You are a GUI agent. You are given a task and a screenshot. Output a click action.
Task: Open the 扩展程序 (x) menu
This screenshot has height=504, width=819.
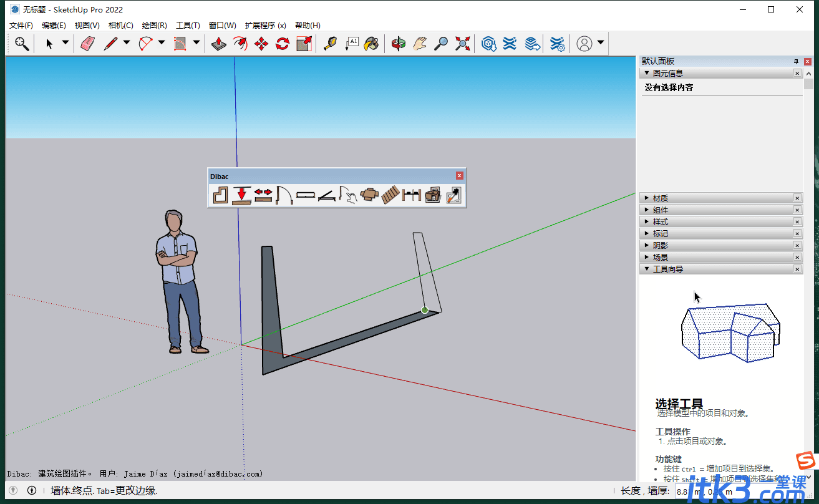[265, 26]
